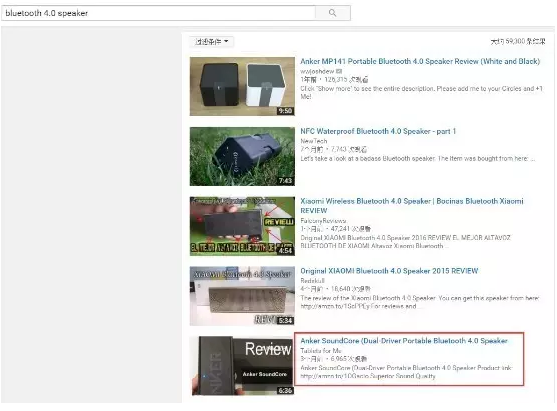Open channel Tablets for Me

(x=321, y=351)
